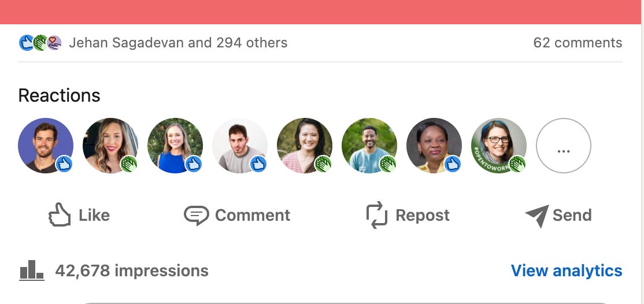Select the man in the gray shirt avatar
This screenshot has width=644, height=304.
[x=240, y=146]
